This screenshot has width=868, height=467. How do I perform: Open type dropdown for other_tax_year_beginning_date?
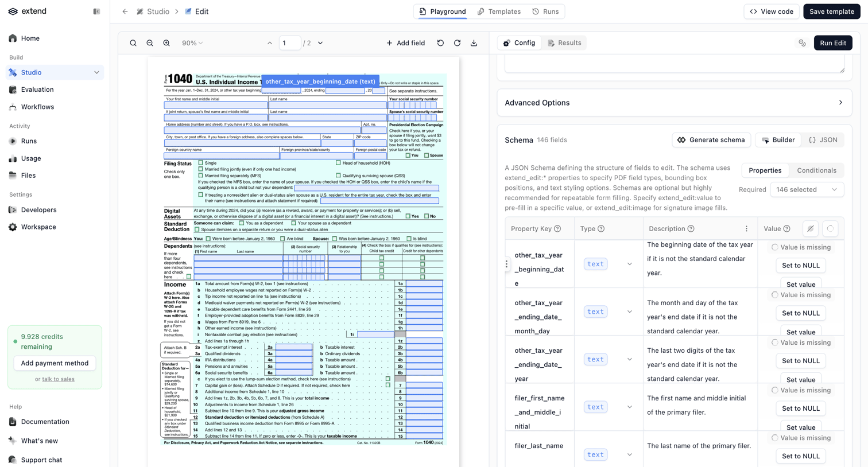pos(629,264)
